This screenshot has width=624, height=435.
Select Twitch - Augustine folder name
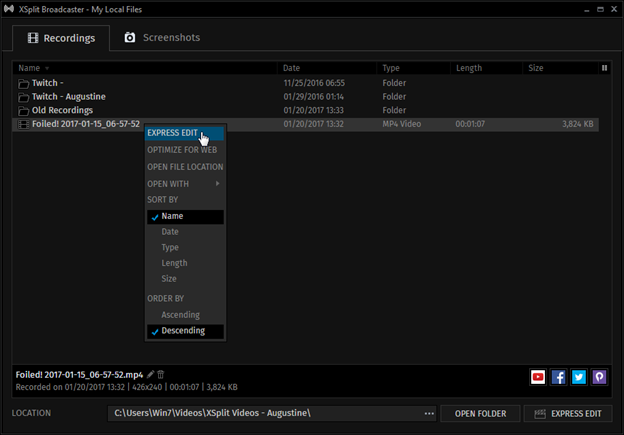pyautogui.click(x=68, y=97)
